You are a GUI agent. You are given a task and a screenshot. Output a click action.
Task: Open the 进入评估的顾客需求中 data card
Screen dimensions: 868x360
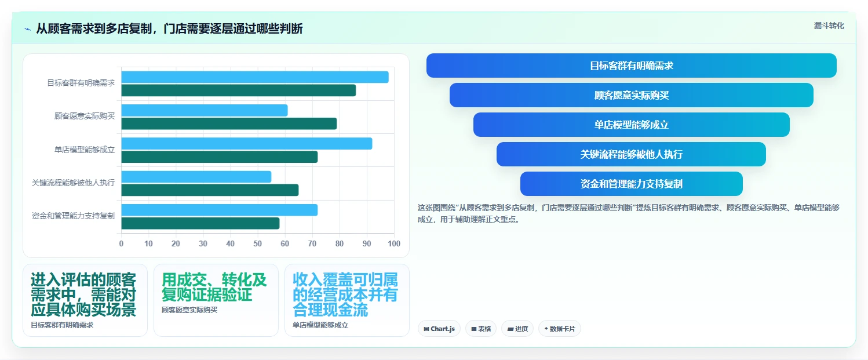click(85, 300)
